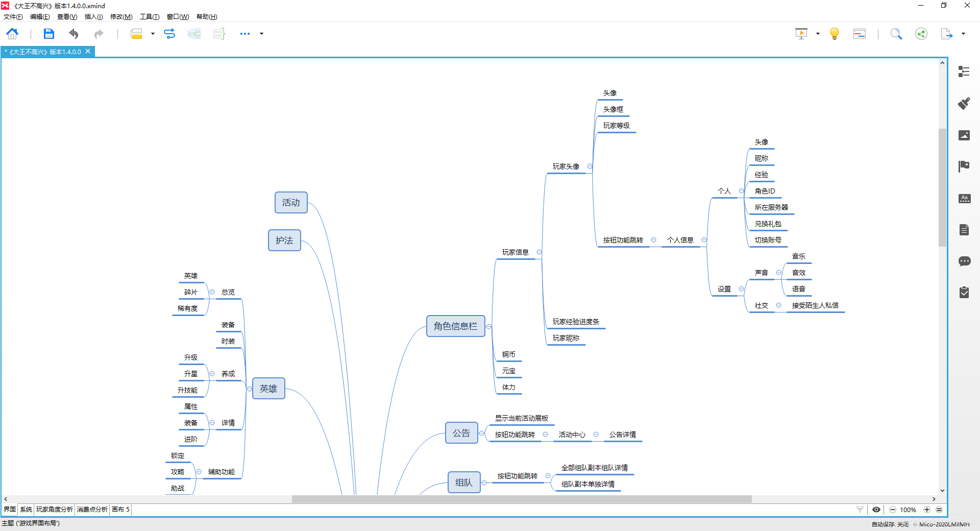Collapse the 英雄 topic children
980x531 pixels.
249,389
